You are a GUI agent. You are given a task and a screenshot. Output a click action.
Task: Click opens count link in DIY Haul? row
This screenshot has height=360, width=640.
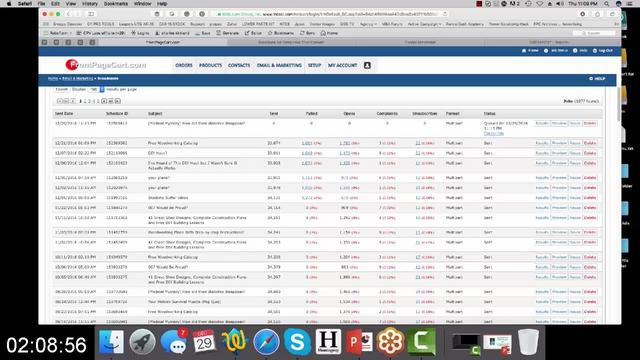pyautogui.click(x=345, y=153)
